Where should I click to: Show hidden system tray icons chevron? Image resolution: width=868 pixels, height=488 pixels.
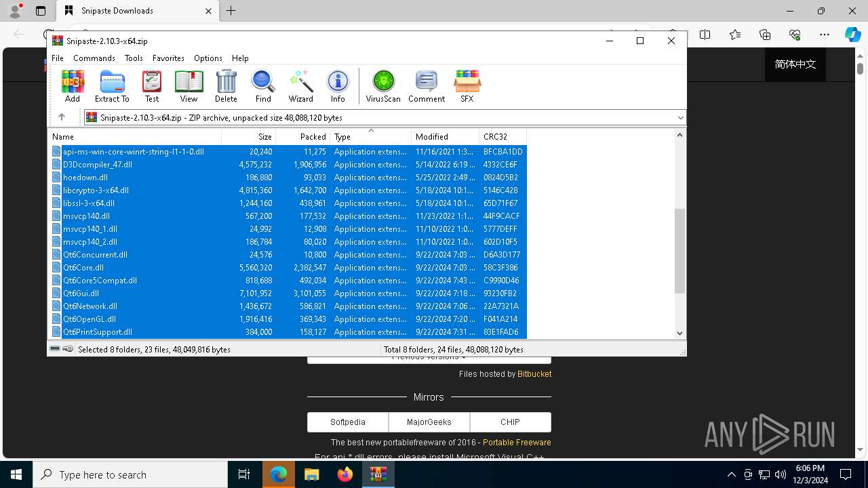click(731, 474)
